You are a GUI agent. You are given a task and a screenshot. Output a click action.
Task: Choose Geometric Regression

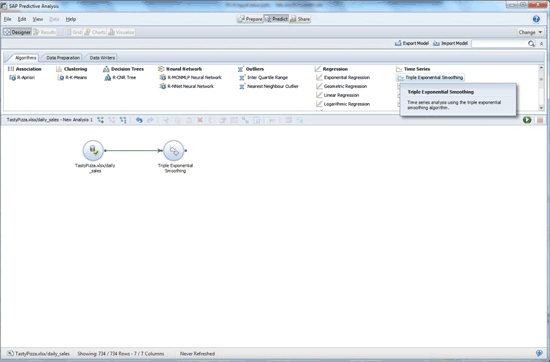click(342, 86)
